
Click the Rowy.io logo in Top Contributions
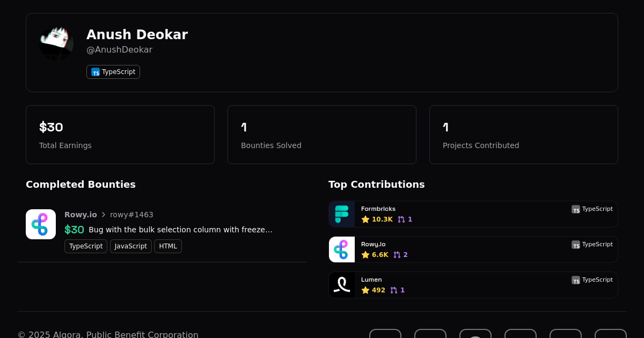pos(342,249)
